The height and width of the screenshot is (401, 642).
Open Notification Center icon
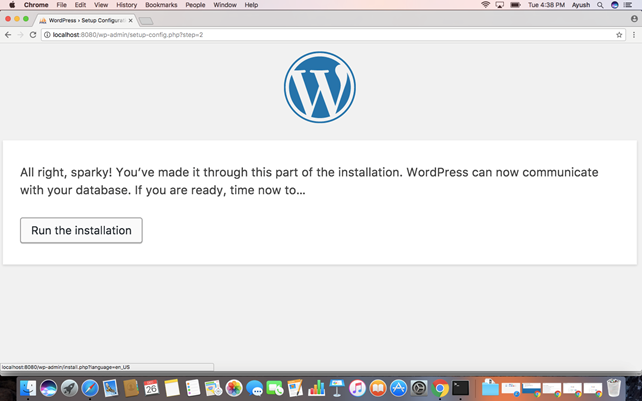pos(628,5)
